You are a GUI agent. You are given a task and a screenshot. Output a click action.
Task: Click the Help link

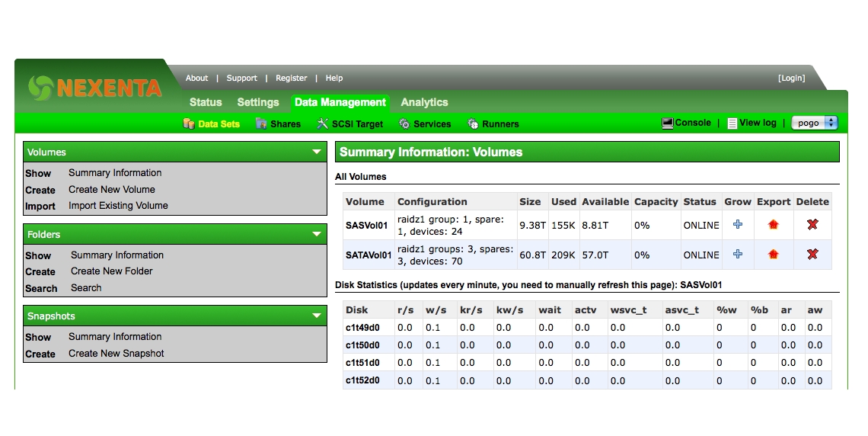333,78
